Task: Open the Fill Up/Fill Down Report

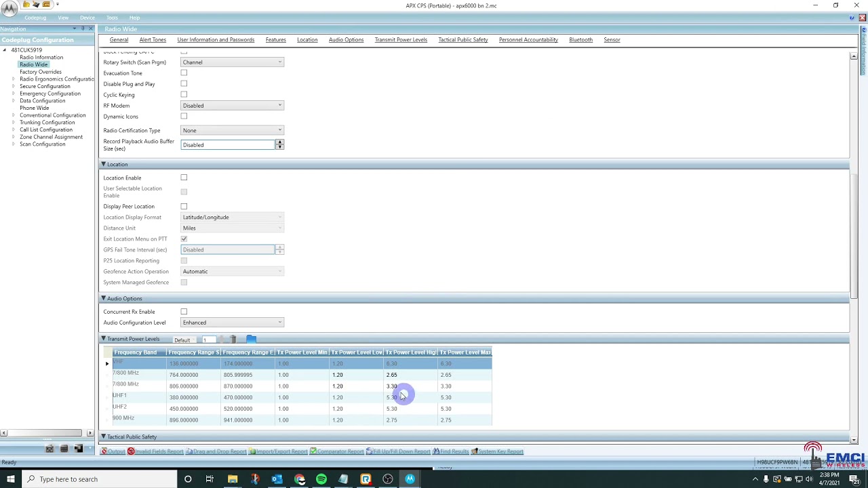Action: (x=398, y=451)
